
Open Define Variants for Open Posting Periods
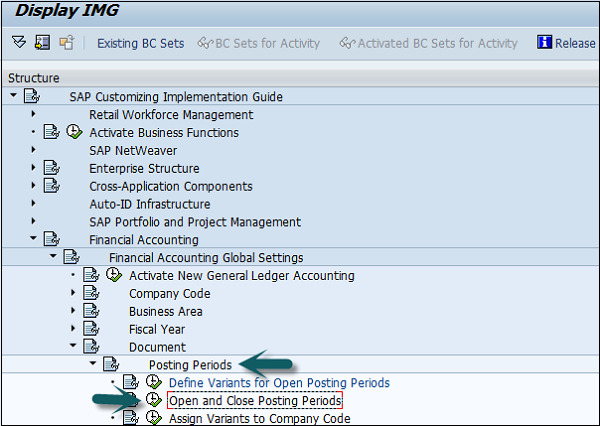tap(279, 383)
